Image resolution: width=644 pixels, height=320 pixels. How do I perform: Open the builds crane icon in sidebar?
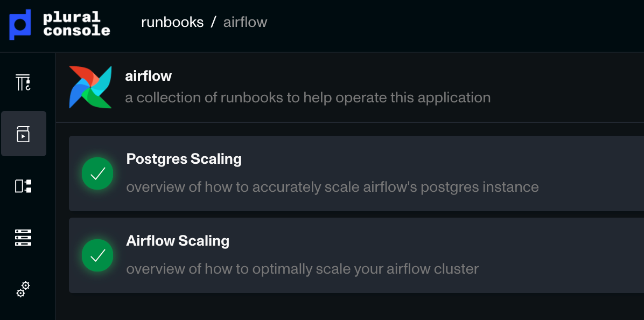click(23, 82)
